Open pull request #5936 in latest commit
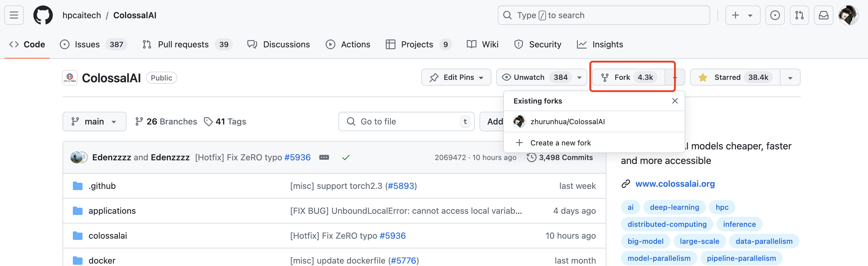The height and width of the screenshot is (266, 868). point(297,157)
